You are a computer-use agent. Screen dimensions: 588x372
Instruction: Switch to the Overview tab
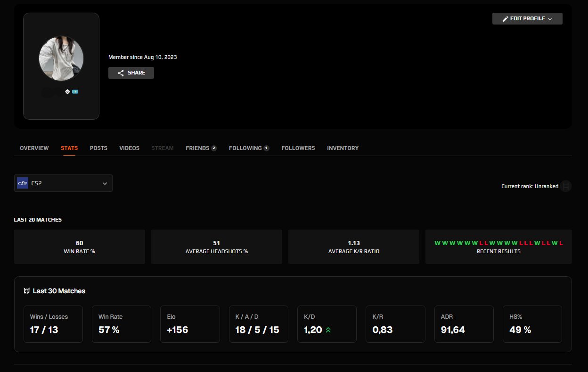34,148
